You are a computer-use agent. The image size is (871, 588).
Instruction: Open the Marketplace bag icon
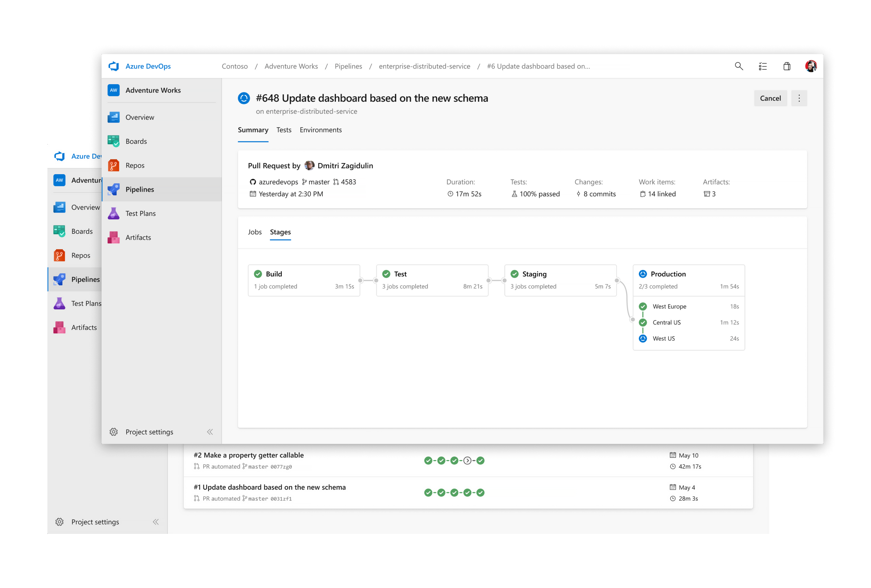tap(787, 66)
